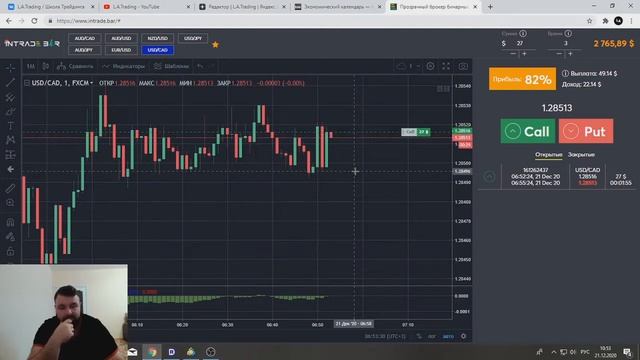Switch to the Открытые trades tab

click(549, 155)
